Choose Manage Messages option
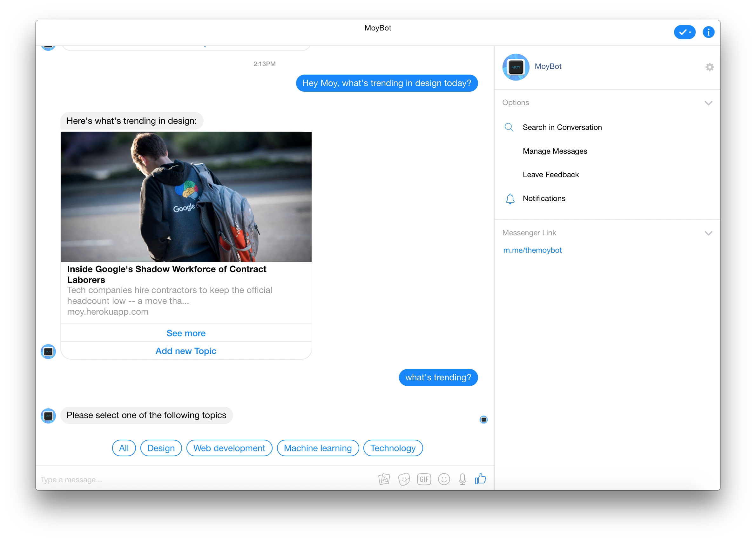 555,151
